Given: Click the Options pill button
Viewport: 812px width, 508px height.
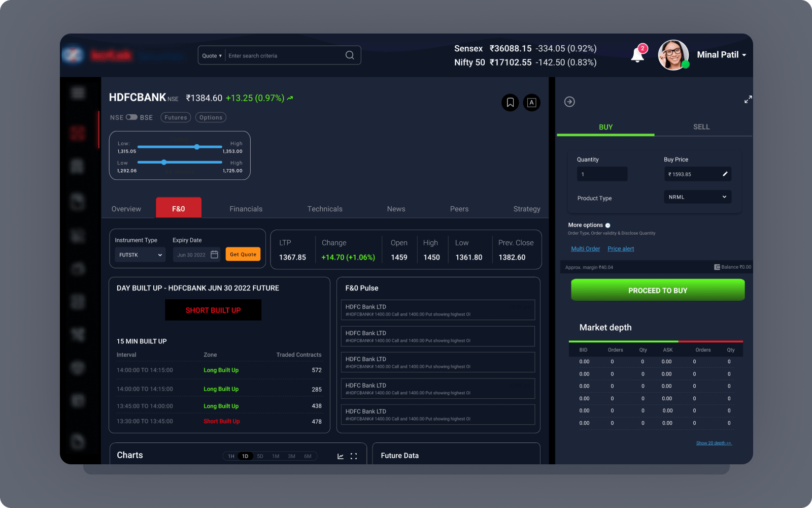Looking at the screenshot, I should coord(211,117).
